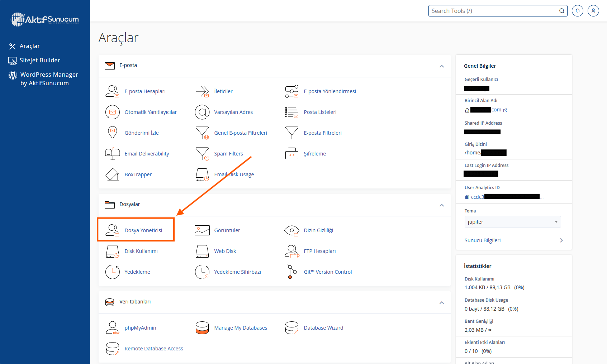Open the E-posta Hesapları link

point(145,91)
